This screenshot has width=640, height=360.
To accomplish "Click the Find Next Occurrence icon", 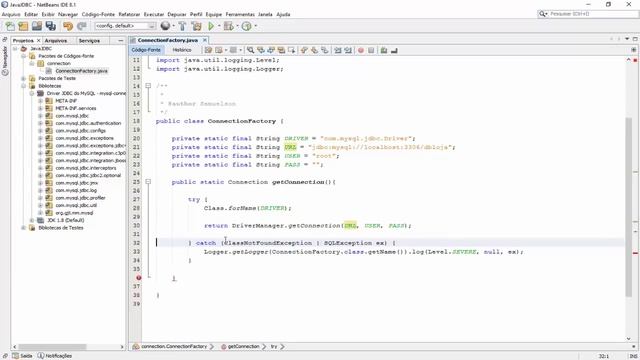I will 271,50.
